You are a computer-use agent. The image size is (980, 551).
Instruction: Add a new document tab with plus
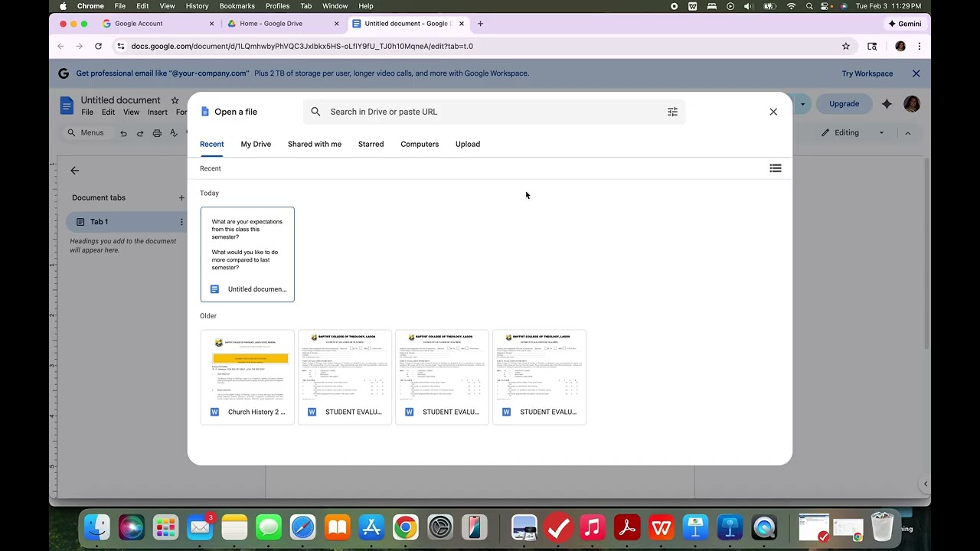[181, 197]
